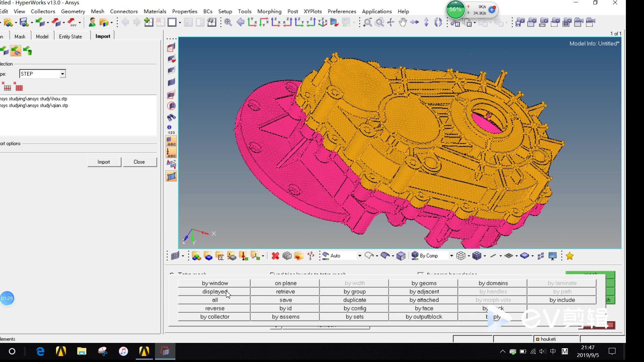This screenshot has width=644, height=362.
Task: Open the Mesh menu
Action: click(97, 11)
